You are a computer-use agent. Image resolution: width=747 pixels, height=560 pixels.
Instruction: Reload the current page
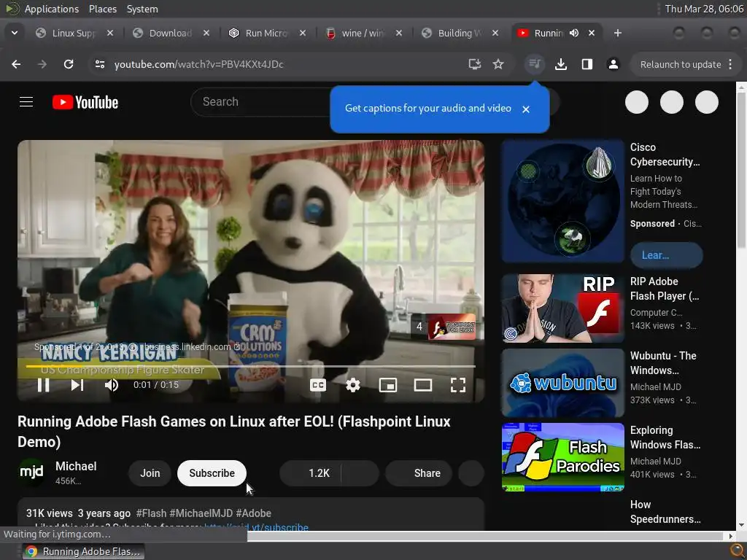tap(69, 64)
